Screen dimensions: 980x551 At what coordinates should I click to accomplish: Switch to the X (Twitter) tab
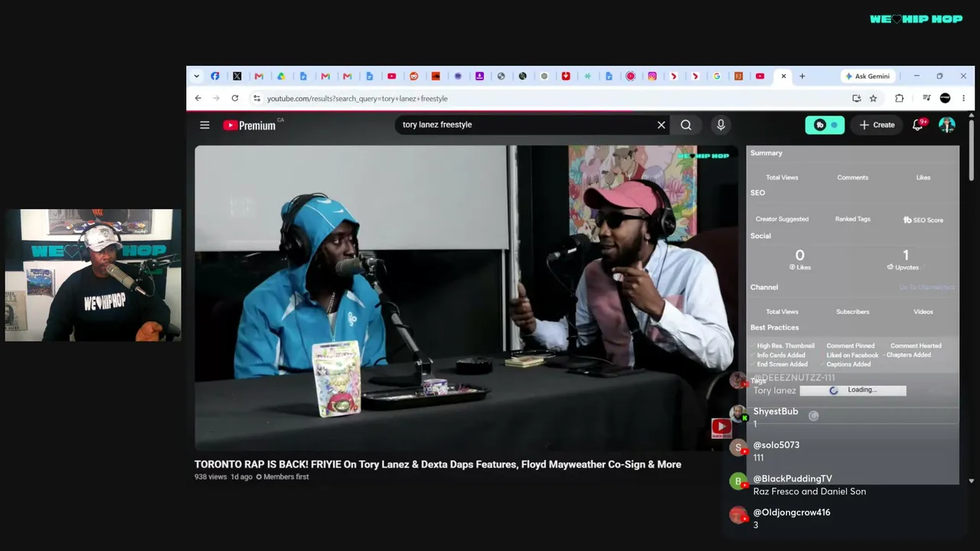(237, 76)
